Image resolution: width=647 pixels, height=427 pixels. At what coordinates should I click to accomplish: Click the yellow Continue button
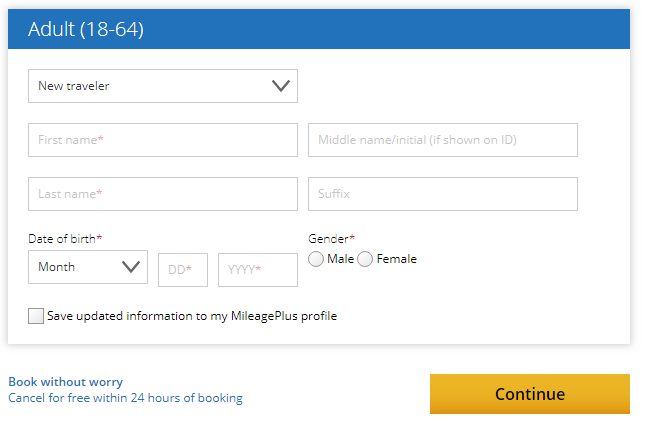tap(530, 394)
